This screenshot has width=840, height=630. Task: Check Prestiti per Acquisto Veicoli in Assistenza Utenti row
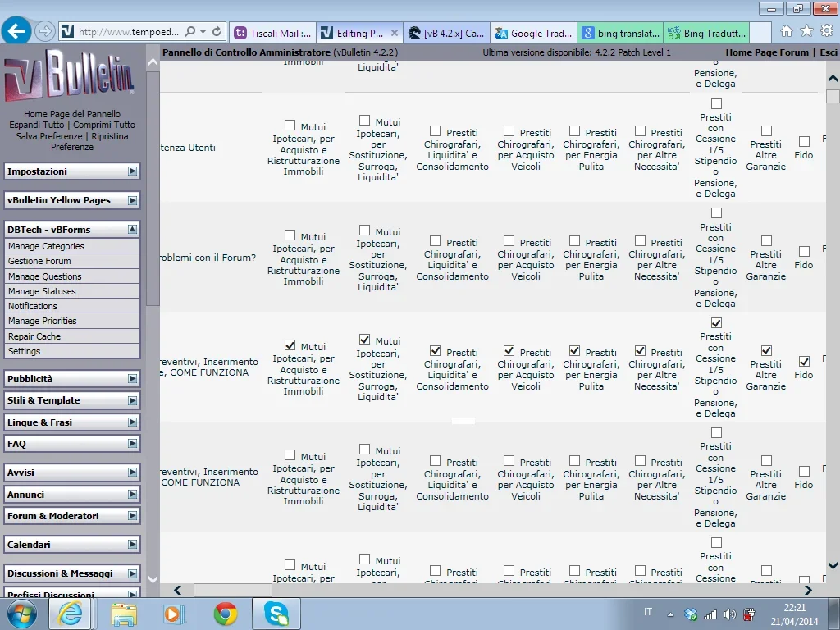point(509,130)
